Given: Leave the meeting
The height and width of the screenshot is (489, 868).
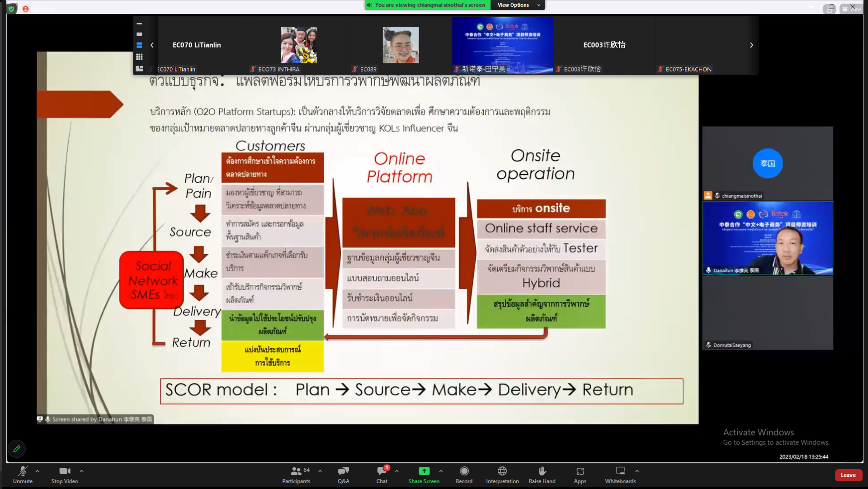Looking at the screenshot, I should 848,475.
